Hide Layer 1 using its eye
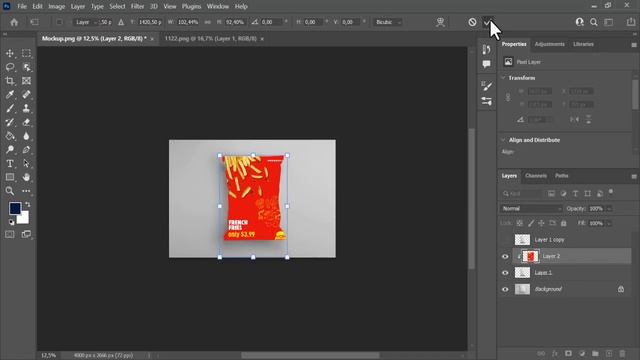This screenshot has width=640, height=360. click(x=505, y=273)
